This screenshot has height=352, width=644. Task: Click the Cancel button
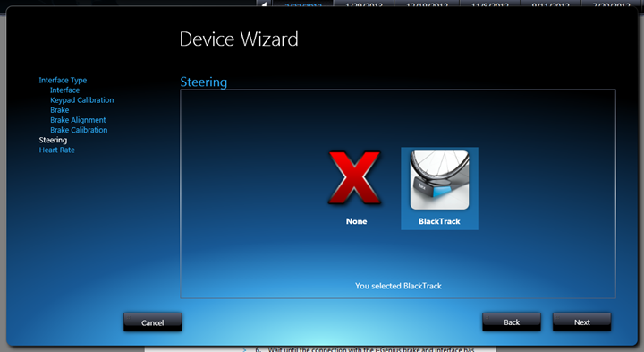[x=152, y=322]
